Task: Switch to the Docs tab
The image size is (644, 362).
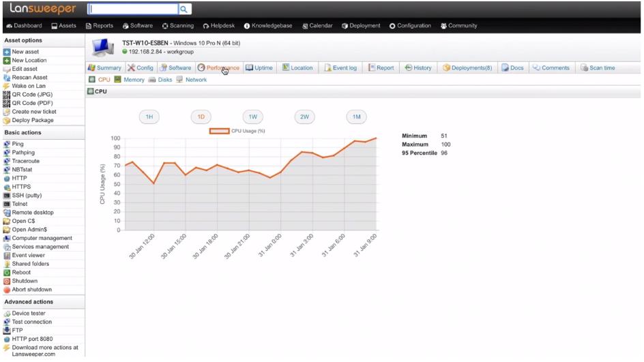Action: 512,67
